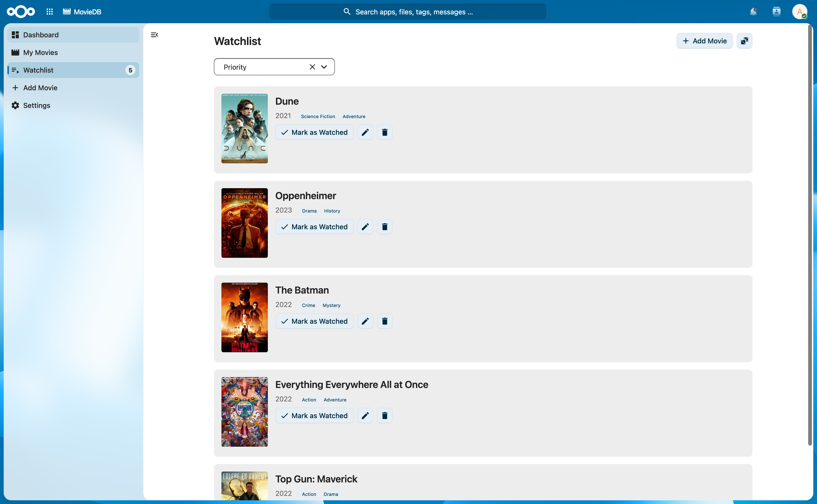Click Oppenheimer's Drama genre tag
The image size is (817, 504).
click(309, 211)
